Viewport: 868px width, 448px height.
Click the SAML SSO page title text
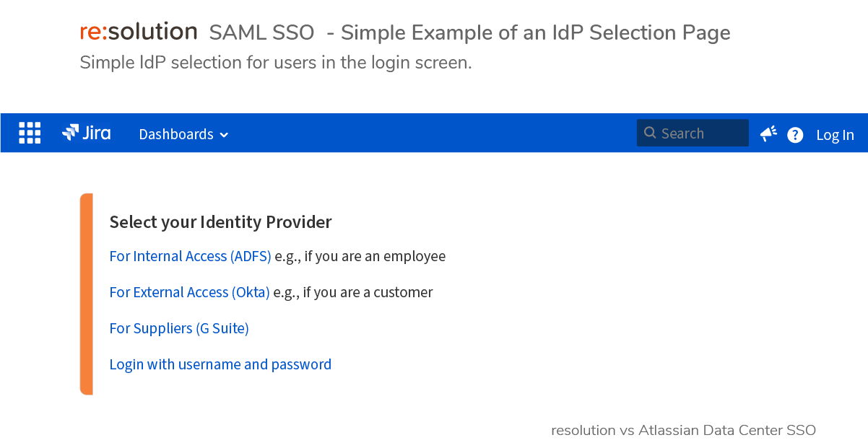[x=261, y=32]
